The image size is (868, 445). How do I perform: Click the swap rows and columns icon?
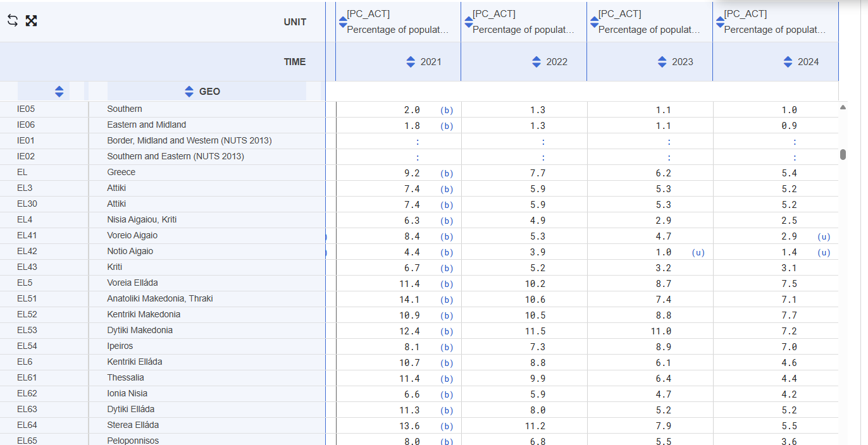pos(13,21)
